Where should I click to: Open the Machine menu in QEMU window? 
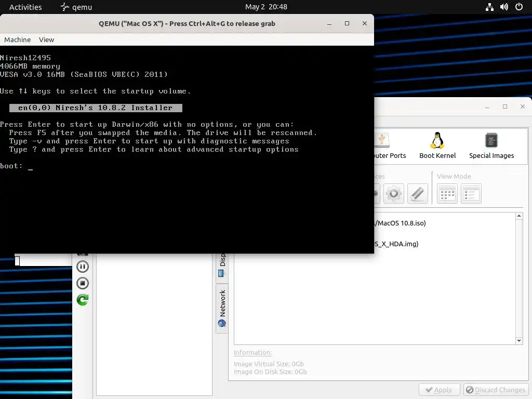coord(17,39)
